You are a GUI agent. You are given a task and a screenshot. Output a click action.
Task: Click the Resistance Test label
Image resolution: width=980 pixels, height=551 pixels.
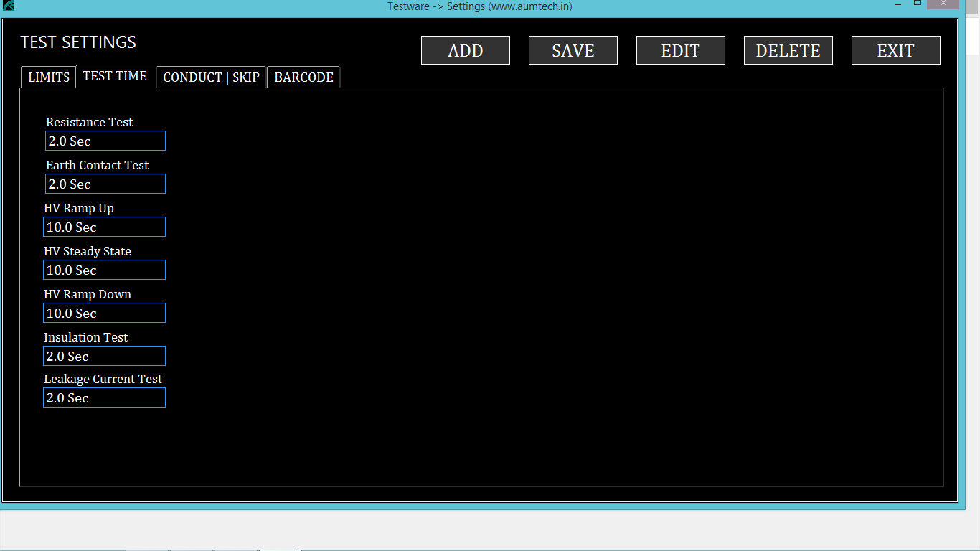point(90,122)
